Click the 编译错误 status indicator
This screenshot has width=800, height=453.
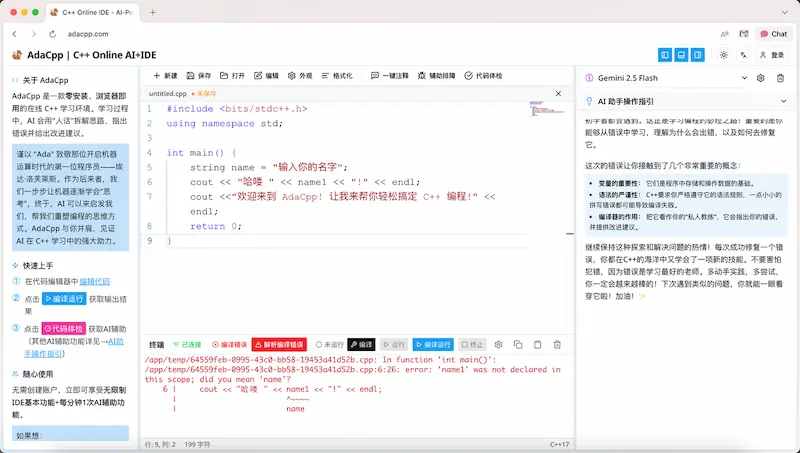point(230,344)
